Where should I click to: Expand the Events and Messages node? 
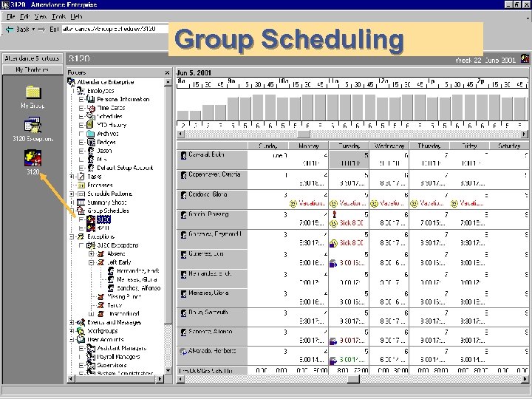pyautogui.click(x=72, y=322)
